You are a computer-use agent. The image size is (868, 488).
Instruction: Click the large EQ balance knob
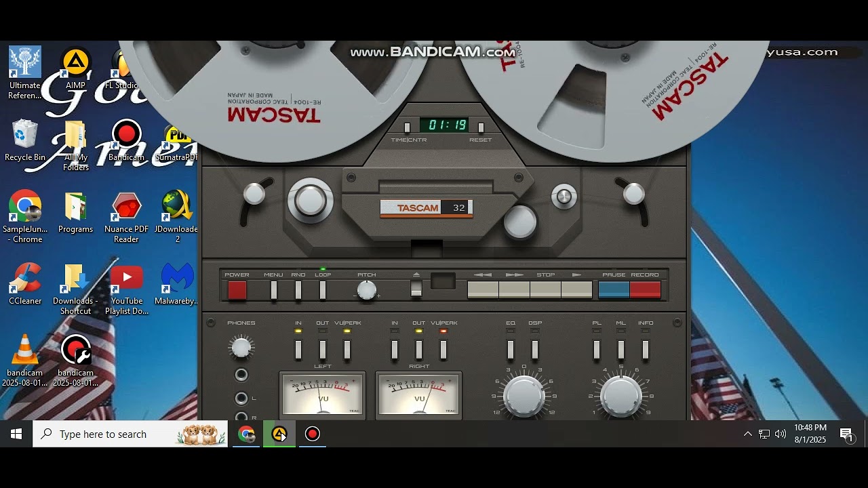click(x=524, y=396)
